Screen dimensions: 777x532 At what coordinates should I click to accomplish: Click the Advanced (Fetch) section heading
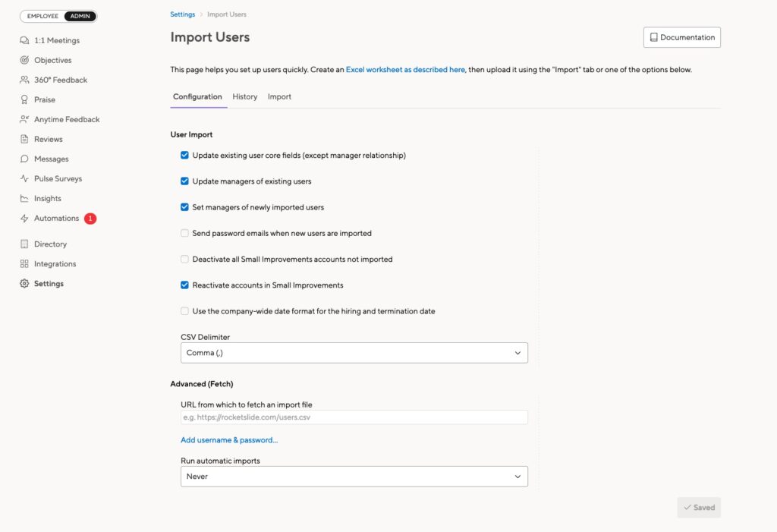pyautogui.click(x=202, y=384)
